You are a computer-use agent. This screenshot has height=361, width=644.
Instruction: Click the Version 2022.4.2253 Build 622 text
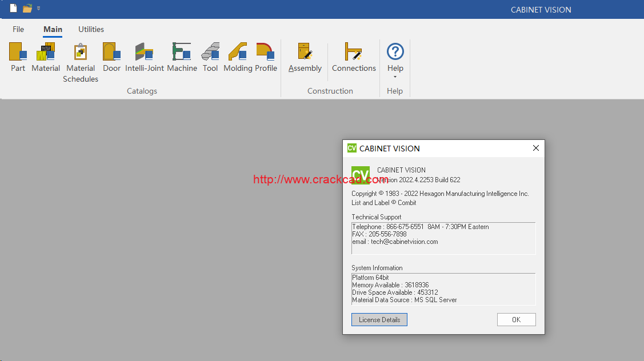[418, 180]
